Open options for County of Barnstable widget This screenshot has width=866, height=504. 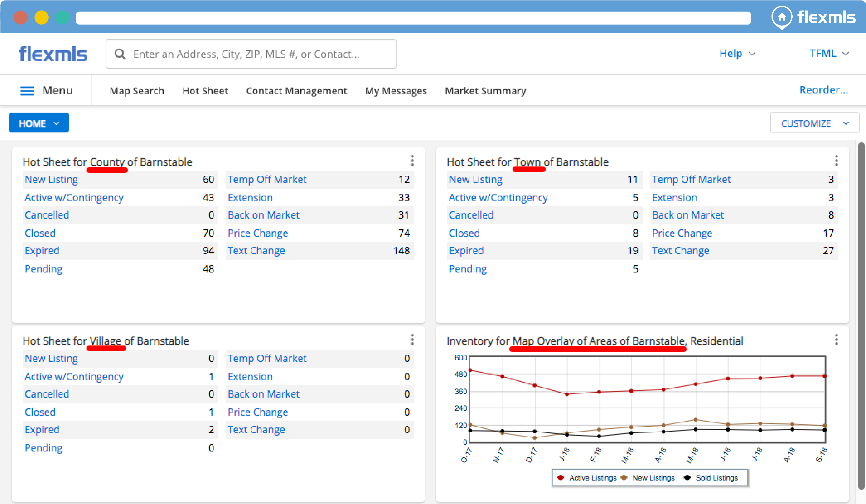pos(412,161)
